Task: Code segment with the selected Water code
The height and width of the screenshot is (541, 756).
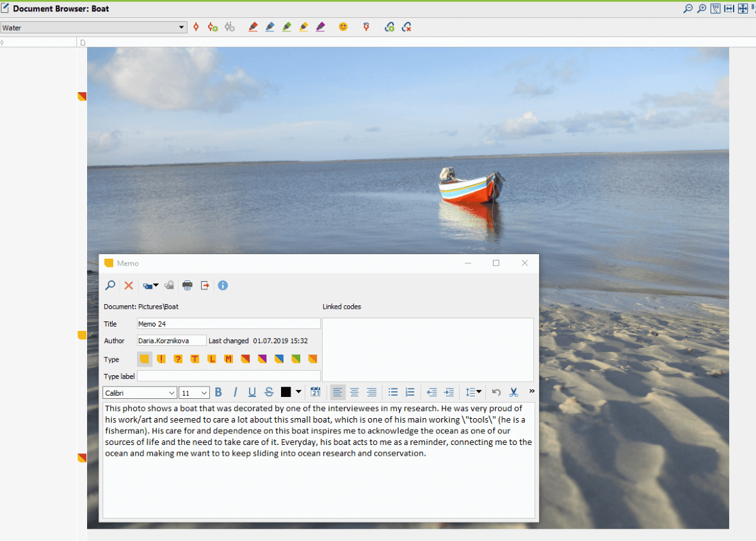Action: pos(196,27)
